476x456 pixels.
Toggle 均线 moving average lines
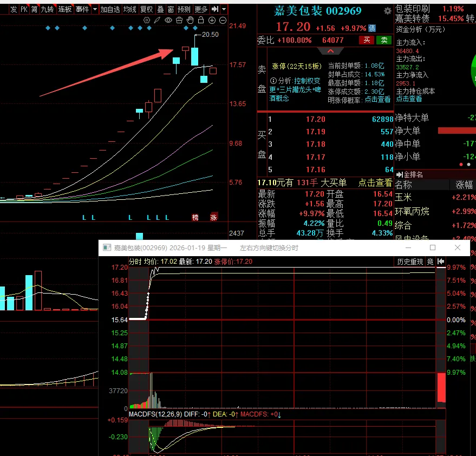point(130,9)
